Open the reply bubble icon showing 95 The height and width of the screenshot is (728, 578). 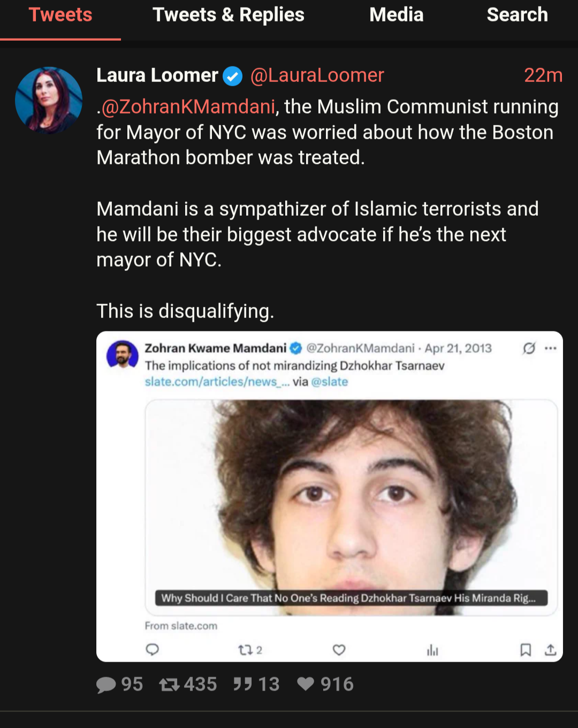[106, 685]
